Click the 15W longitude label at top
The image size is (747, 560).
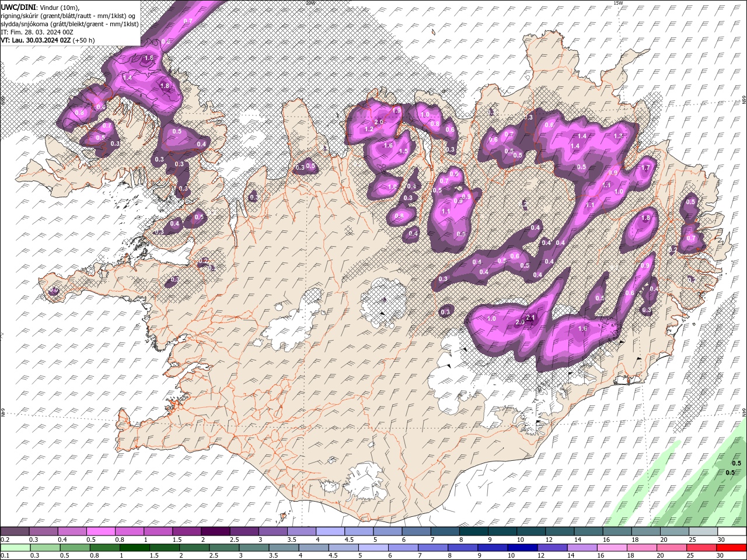click(617, 3)
